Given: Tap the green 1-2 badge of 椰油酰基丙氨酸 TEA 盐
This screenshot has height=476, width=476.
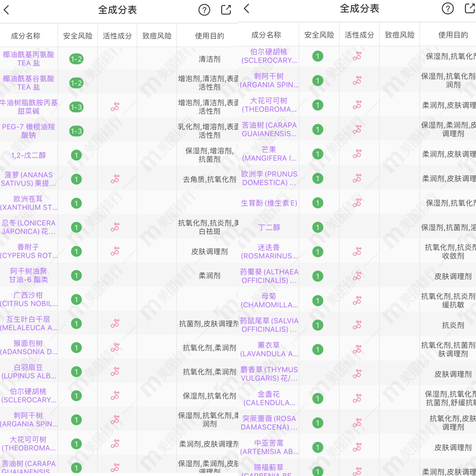Looking at the screenshot, I should (76, 59).
